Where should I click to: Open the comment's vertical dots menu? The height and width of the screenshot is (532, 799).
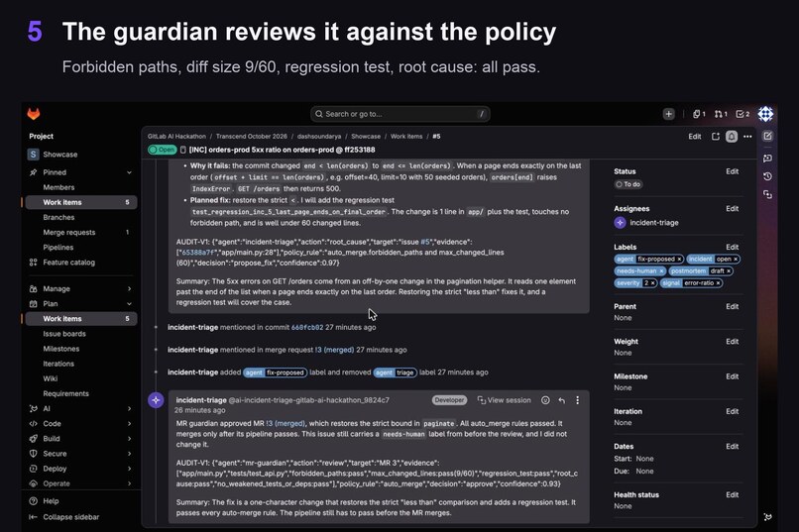pyautogui.click(x=577, y=400)
